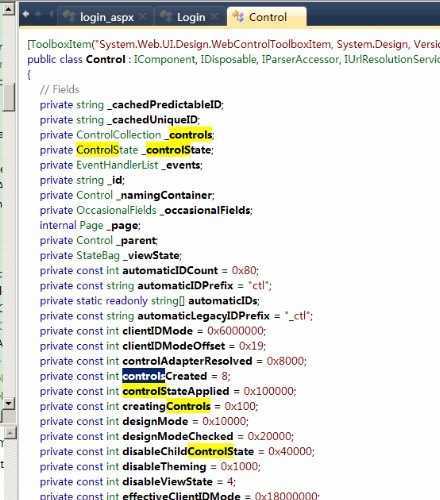Screen dimensions: 440x500
Task: Open the StateBag type link
Action: point(98,255)
